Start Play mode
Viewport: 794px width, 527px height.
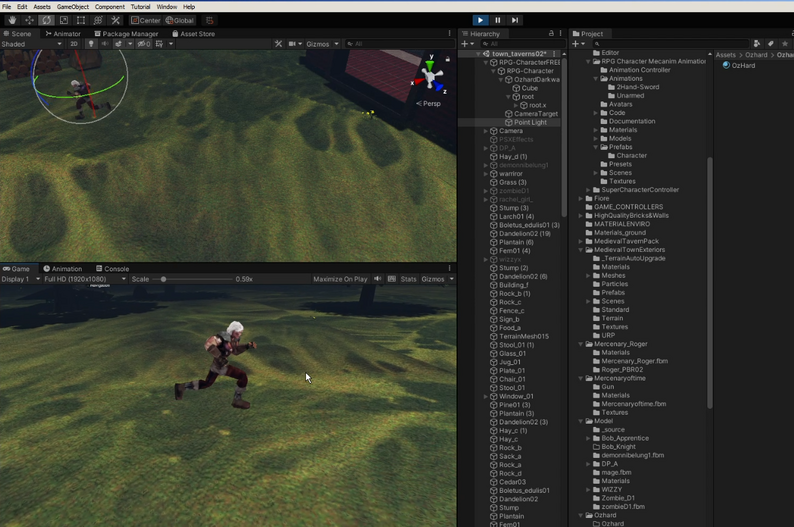point(480,20)
